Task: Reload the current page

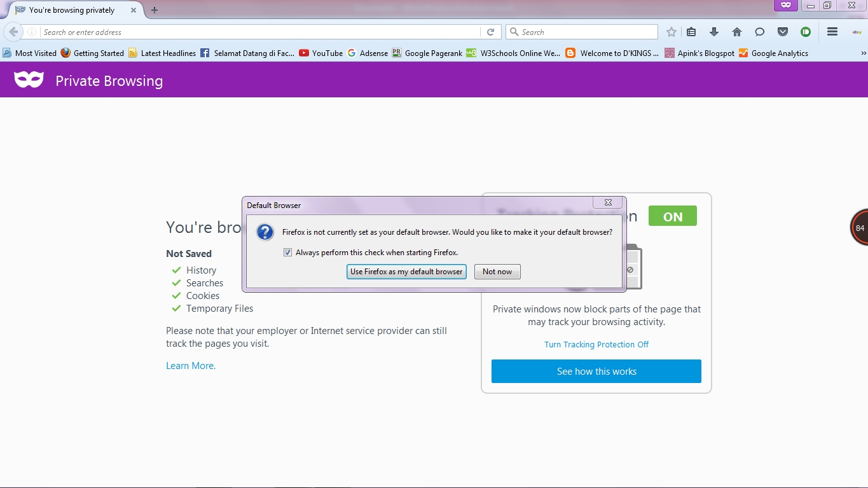Action: [490, 31]
